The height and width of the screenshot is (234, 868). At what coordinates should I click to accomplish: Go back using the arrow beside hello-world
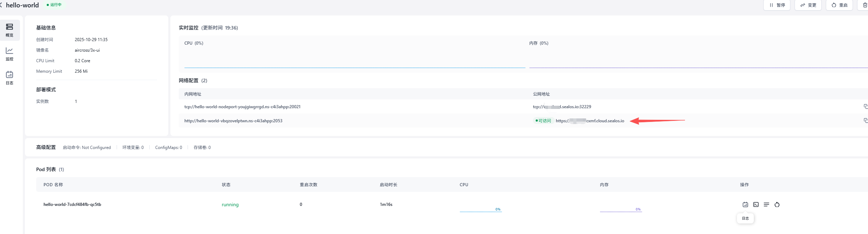pyautogui.click(x=1, y=5)
